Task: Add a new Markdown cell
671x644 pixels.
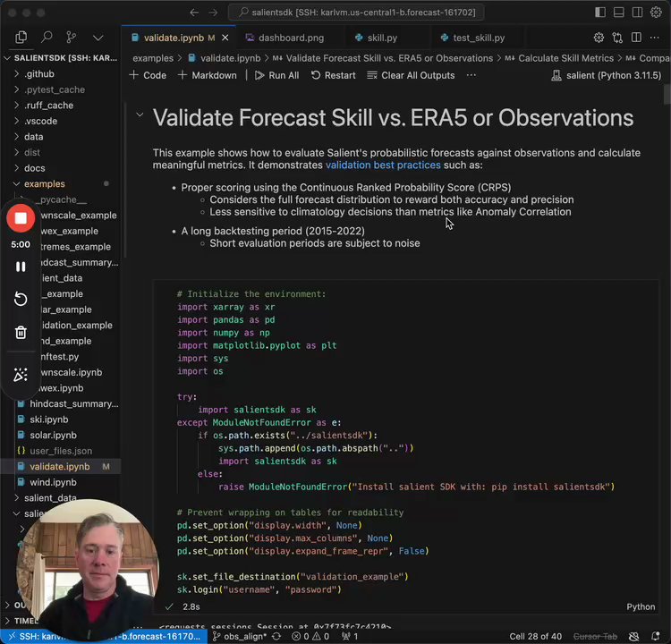Action: point(208,75)
